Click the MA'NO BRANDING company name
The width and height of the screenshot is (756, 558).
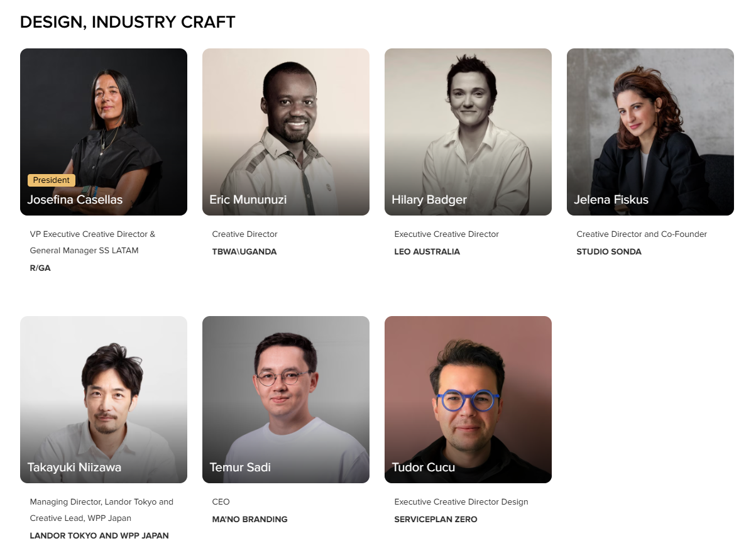tap(250, 519)
